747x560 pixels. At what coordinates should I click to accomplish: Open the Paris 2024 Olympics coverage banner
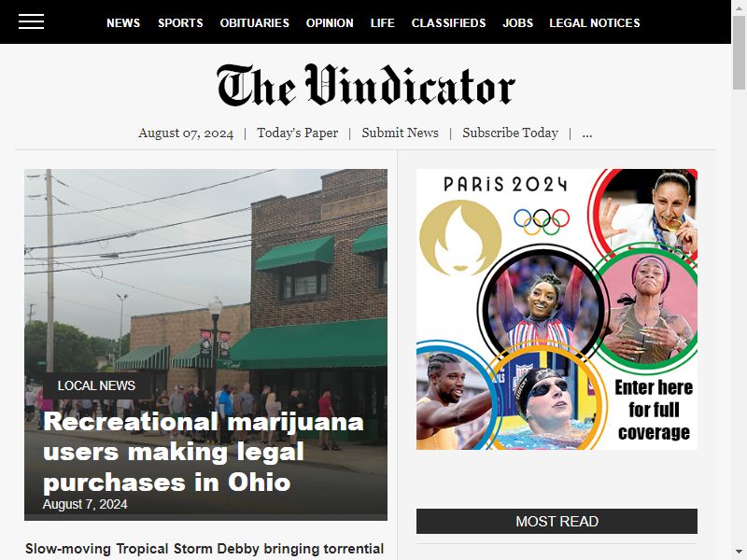(x=557, y=310)
